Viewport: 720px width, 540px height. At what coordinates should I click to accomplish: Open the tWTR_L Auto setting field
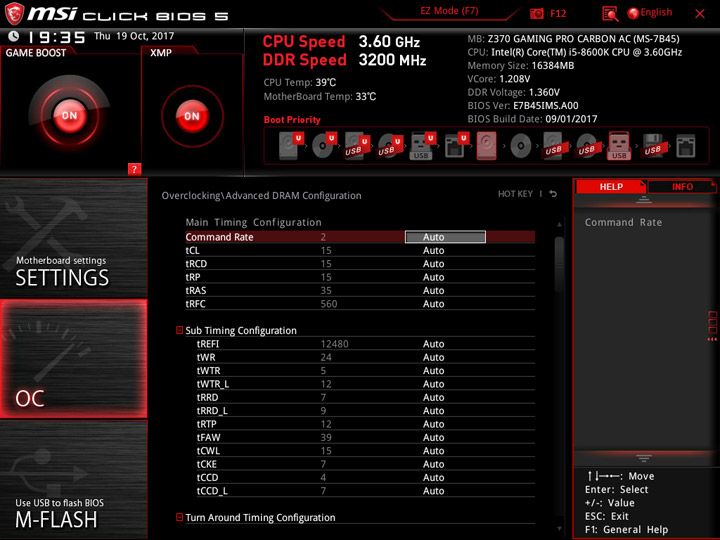click(x=433, y=384)
